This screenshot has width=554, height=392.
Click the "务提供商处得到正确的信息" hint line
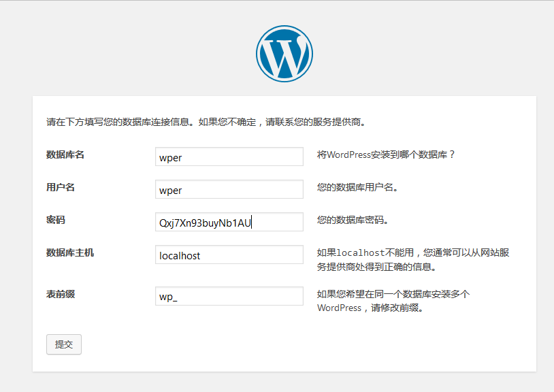pos(376,267)
